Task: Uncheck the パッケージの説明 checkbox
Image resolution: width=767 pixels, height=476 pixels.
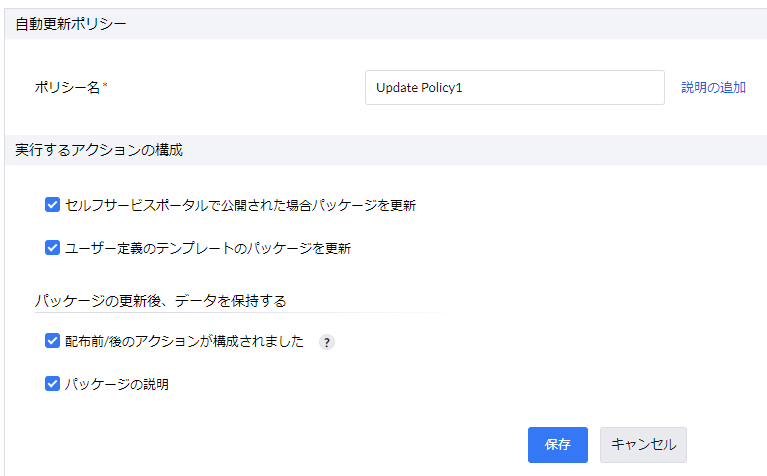Action: (x=53, y=383)
